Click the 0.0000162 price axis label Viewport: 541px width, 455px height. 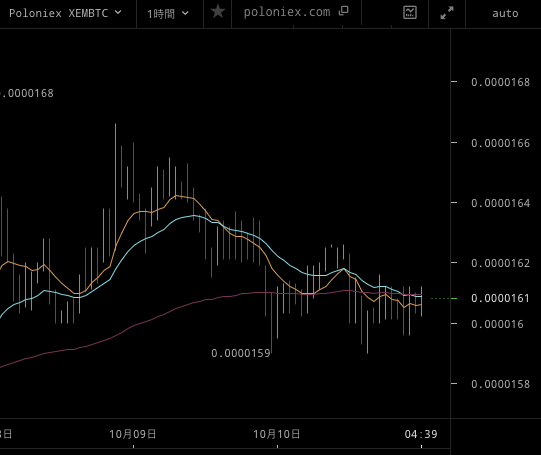tap(500, 263)
